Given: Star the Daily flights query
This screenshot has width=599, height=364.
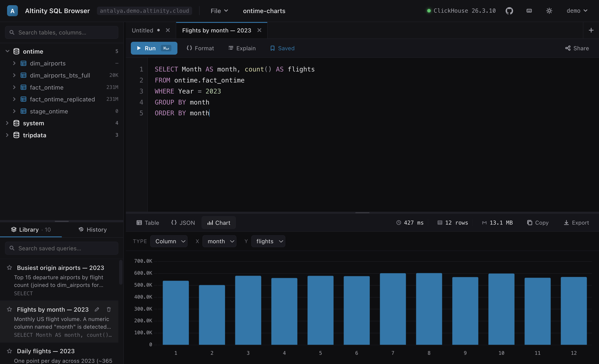Looking at the screenshot, I should 10,351.
